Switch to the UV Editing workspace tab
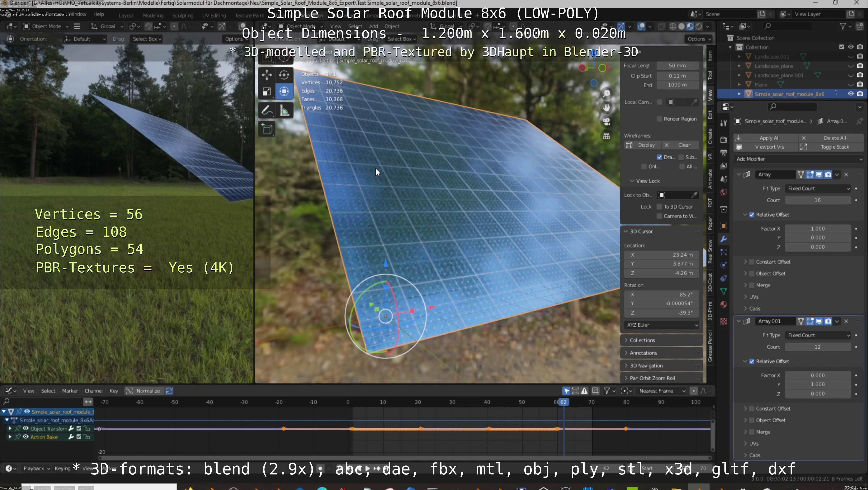 [214, 16]
